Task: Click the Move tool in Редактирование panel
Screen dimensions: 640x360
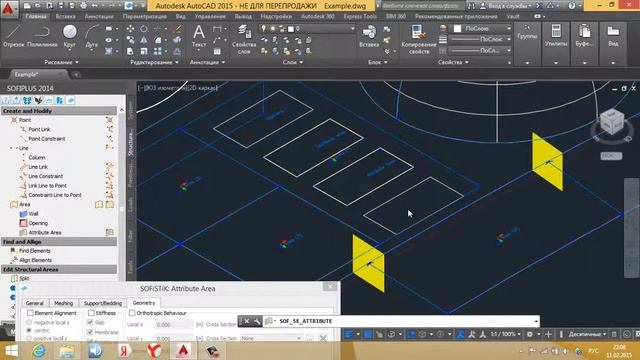Action: point(130,29)
